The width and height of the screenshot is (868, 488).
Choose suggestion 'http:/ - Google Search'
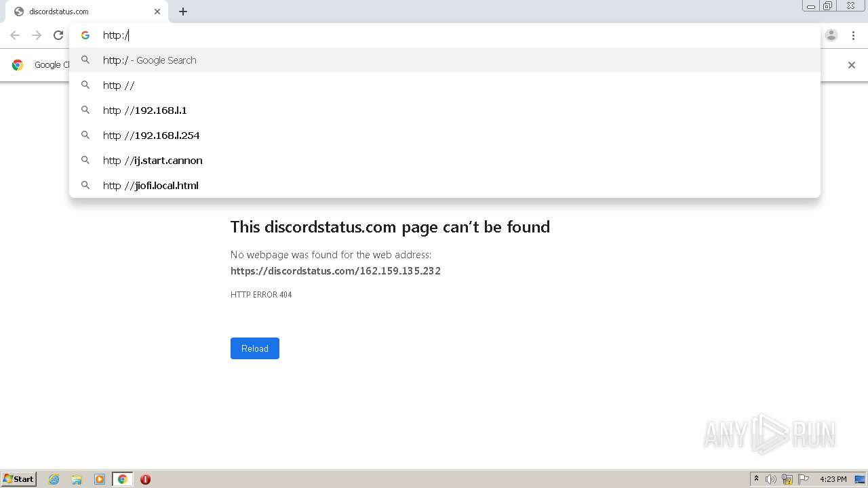click(445, 60)
